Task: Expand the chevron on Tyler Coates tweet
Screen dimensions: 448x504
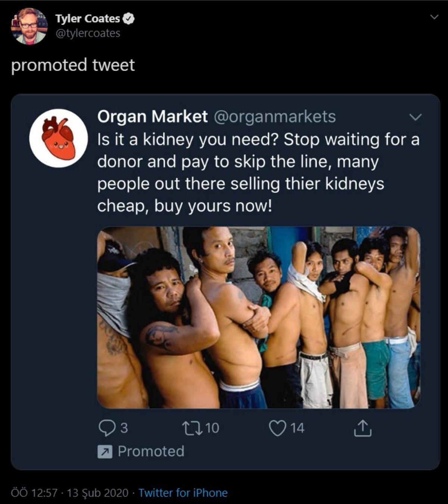Action: (433, 16)
